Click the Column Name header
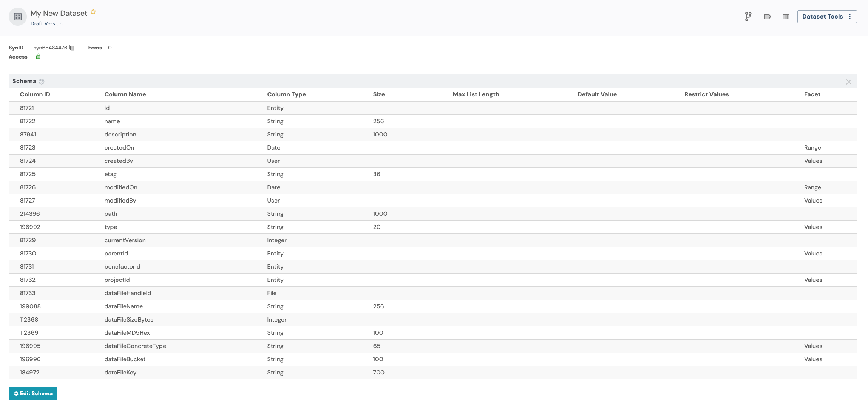Image resolution: width=868 pixels, height=402 pixels. click(125, 94)
